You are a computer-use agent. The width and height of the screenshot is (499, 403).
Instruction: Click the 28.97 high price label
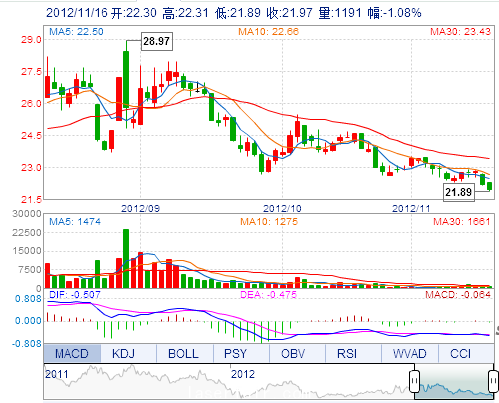[157, 41]
